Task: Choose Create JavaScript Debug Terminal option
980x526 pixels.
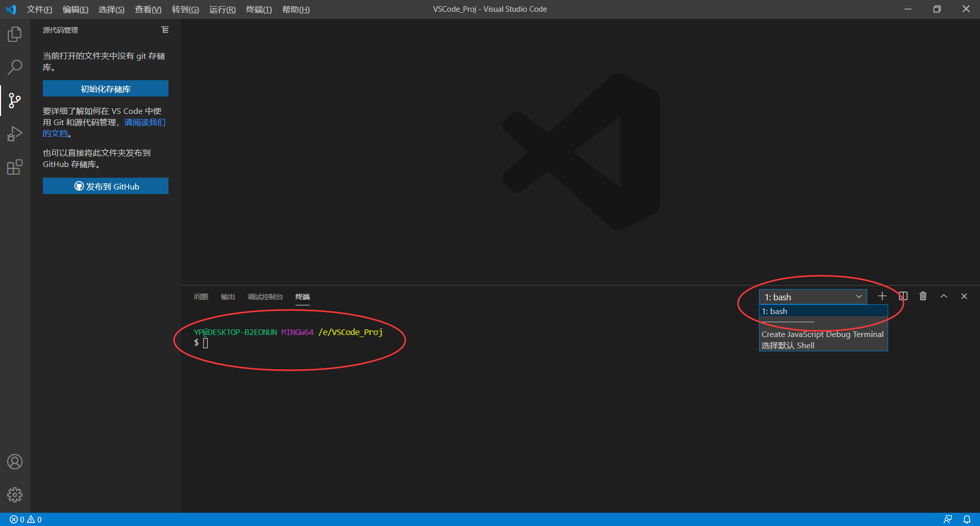Action: coord(823,334)
